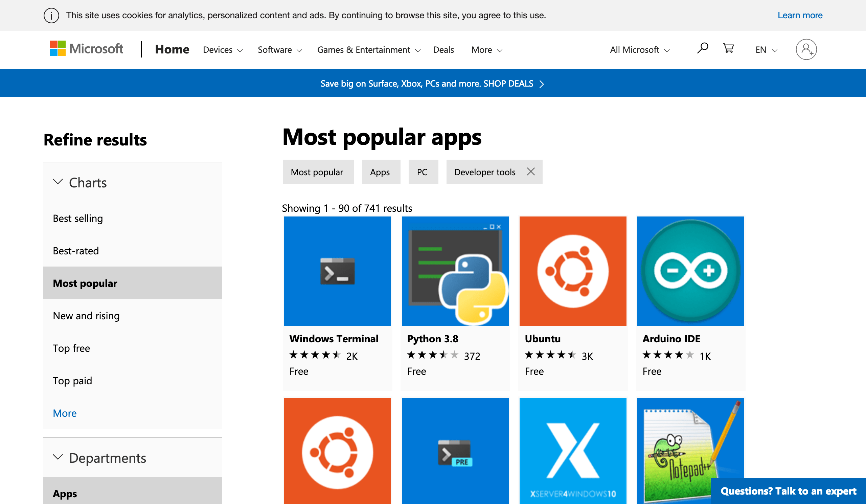Open the Deals menu item
Screen dimensions: 866x504
pyautogui.click(x=443, y=49)
